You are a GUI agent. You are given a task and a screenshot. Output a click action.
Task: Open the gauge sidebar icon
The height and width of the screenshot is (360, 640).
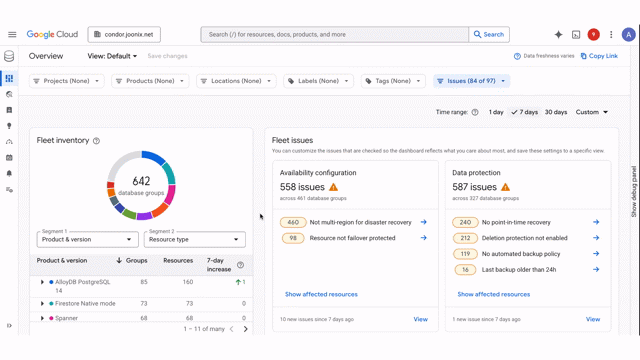[x=9, y=142]
